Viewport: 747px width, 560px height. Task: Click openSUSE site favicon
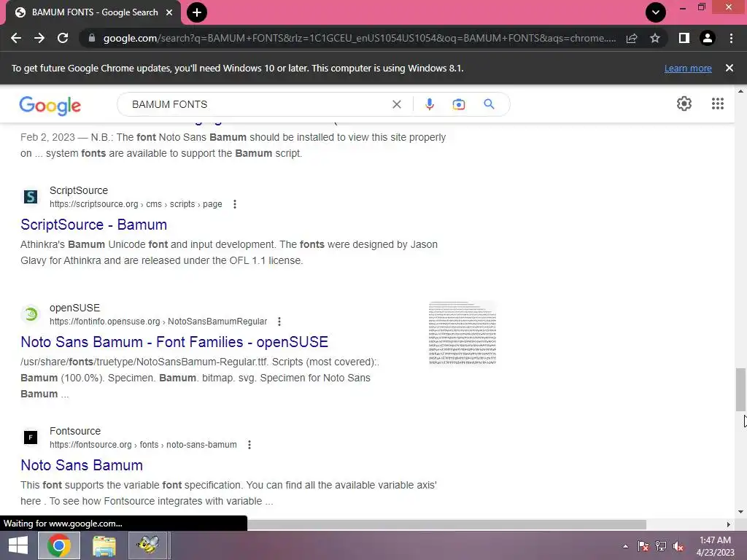(31, 314)
